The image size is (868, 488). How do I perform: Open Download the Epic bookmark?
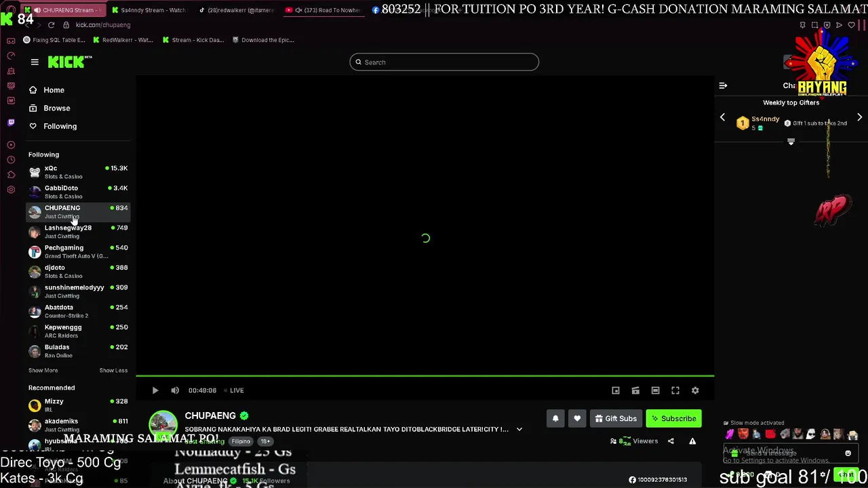pyautogui.click(x=263, y=40)
